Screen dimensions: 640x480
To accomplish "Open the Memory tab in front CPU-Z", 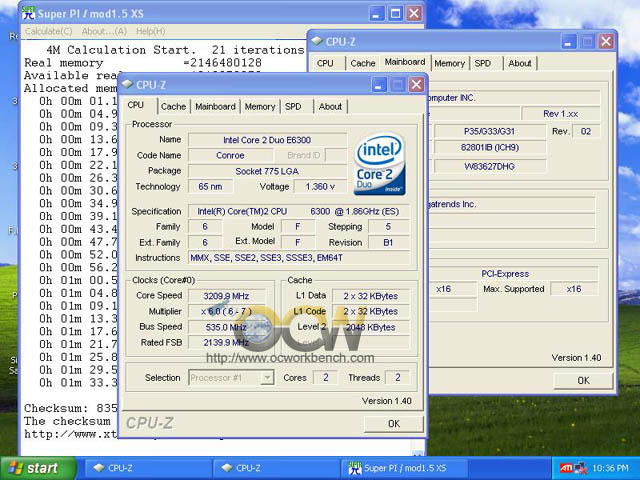I will (260, 107).
